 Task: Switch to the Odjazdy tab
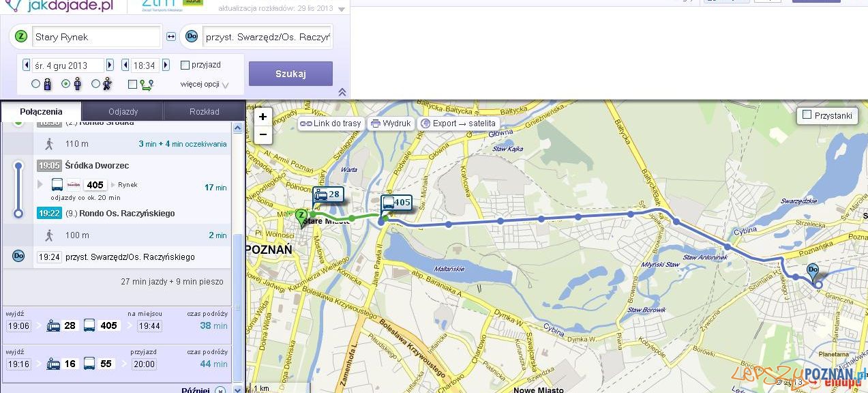tap(123, 112)
